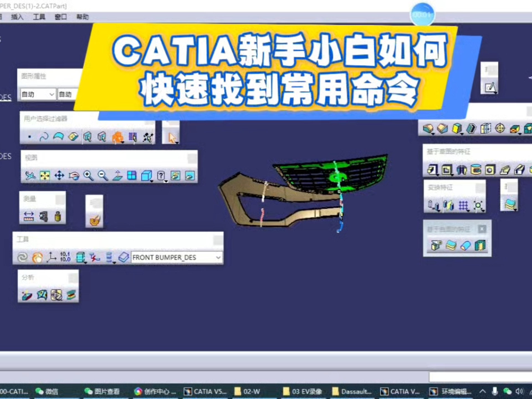This screenshot has width=532, height=399.
Task: Open the 工具 menu
Action: point(39,17)
